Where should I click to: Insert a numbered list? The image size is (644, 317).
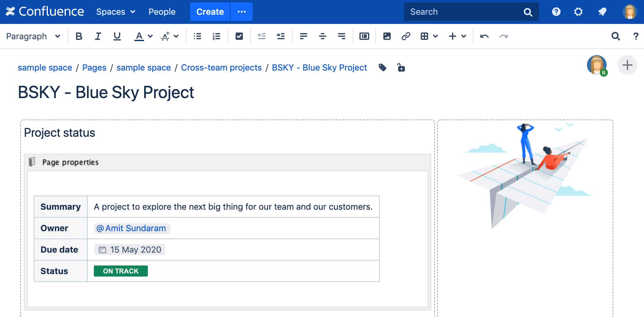point(217,36)
